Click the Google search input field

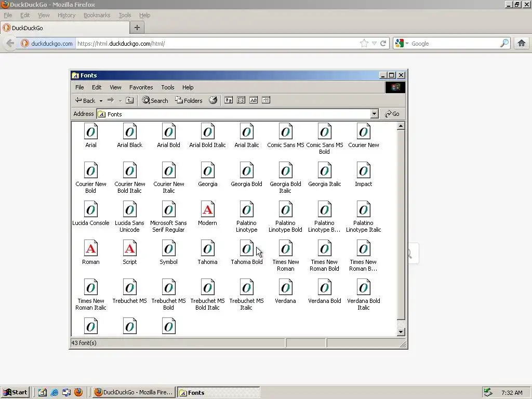coord(455,44)
